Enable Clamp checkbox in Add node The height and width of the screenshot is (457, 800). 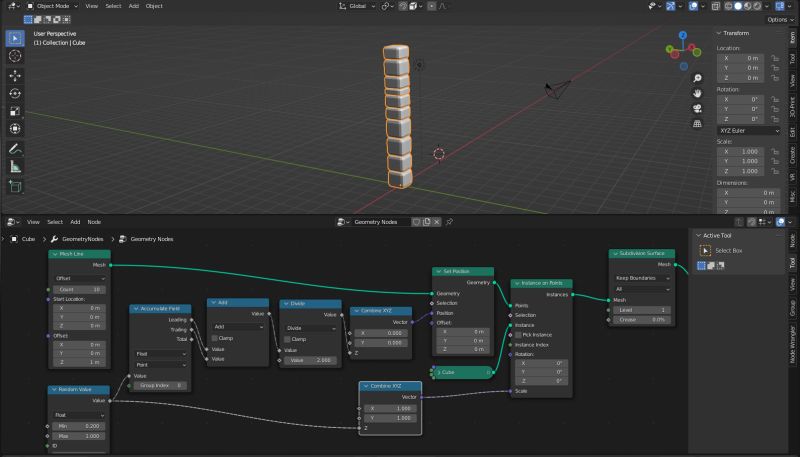click(215, 338)
